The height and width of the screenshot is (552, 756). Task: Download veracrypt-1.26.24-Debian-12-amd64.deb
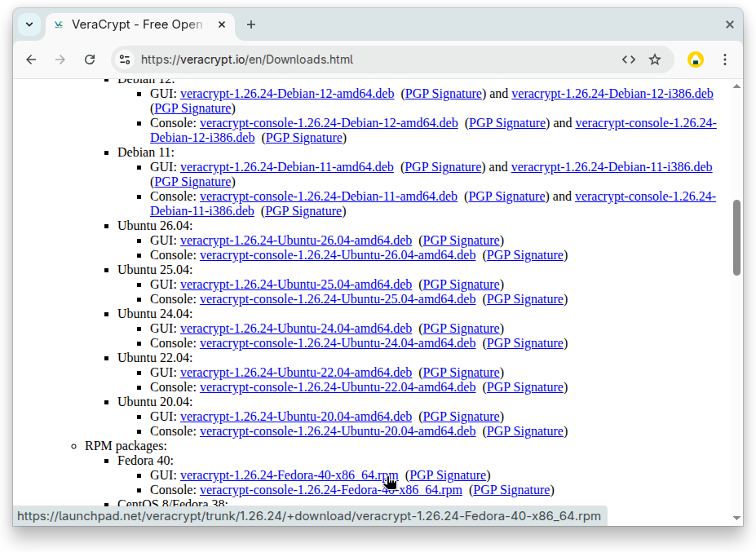pos(287,94)
